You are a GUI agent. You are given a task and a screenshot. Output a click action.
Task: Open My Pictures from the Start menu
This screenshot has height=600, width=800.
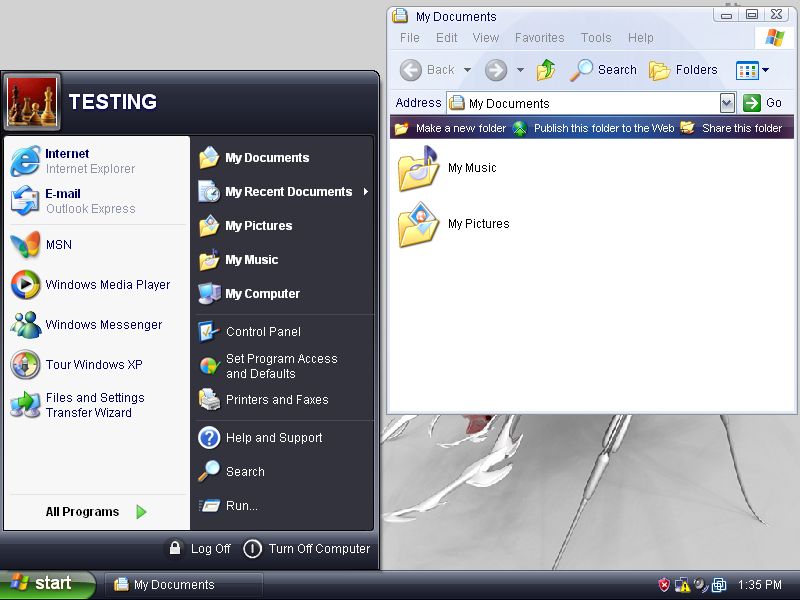[x=283, y=226]
